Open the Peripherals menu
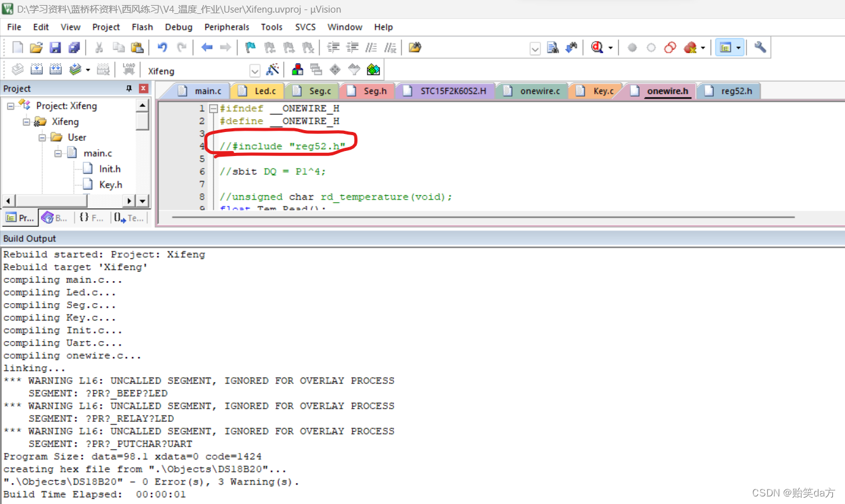This screenshot has width=845, height=504. (227, 27)
